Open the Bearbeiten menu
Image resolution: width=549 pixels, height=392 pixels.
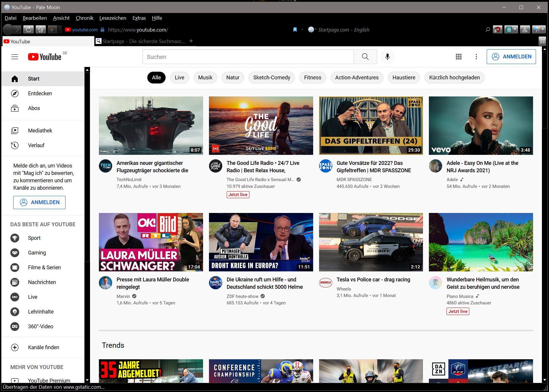coord(35,18)
